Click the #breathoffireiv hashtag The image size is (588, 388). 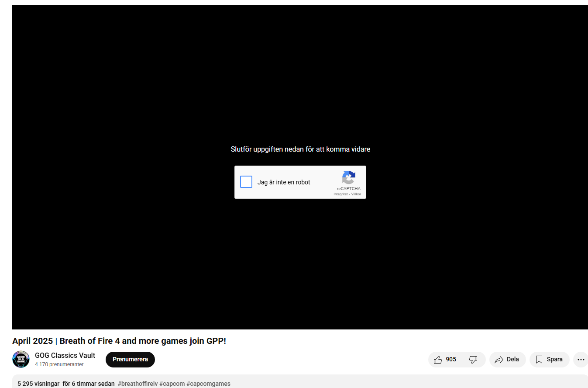pos(138,384)
